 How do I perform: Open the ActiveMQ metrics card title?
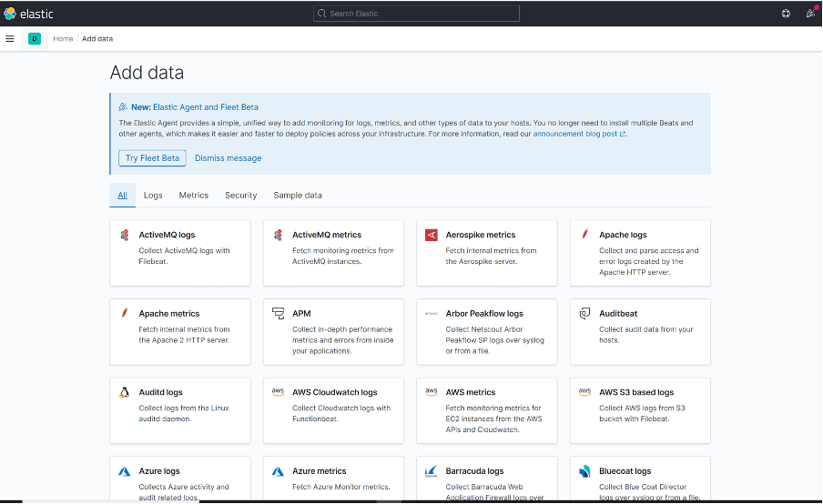pyautogui.click(x=327, y=235)
